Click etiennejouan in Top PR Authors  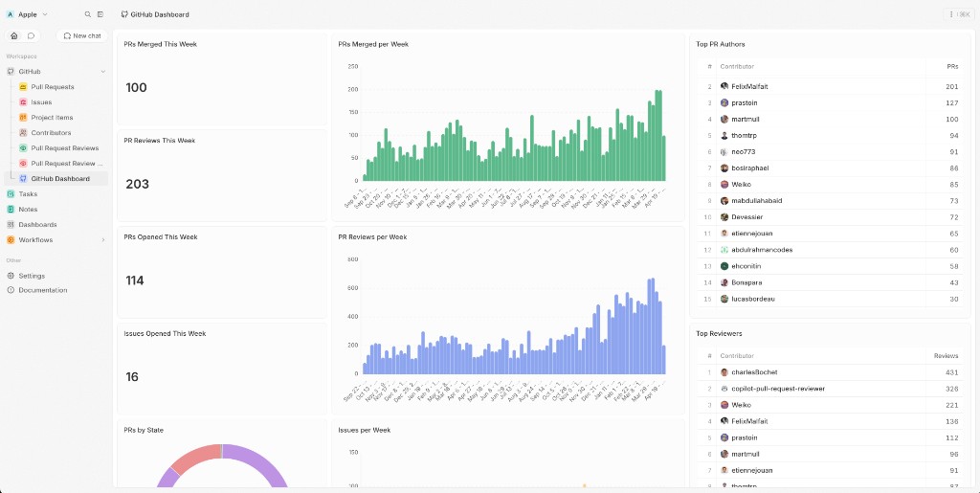752,234
